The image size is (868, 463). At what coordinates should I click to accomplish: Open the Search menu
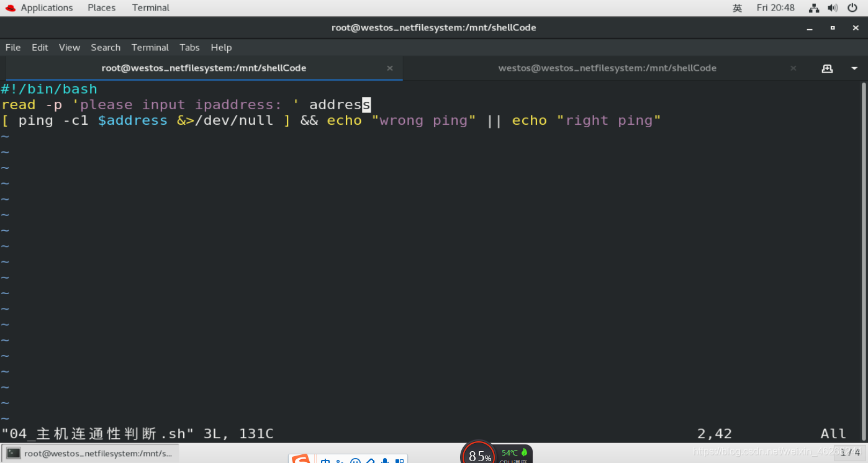[106, 47]
